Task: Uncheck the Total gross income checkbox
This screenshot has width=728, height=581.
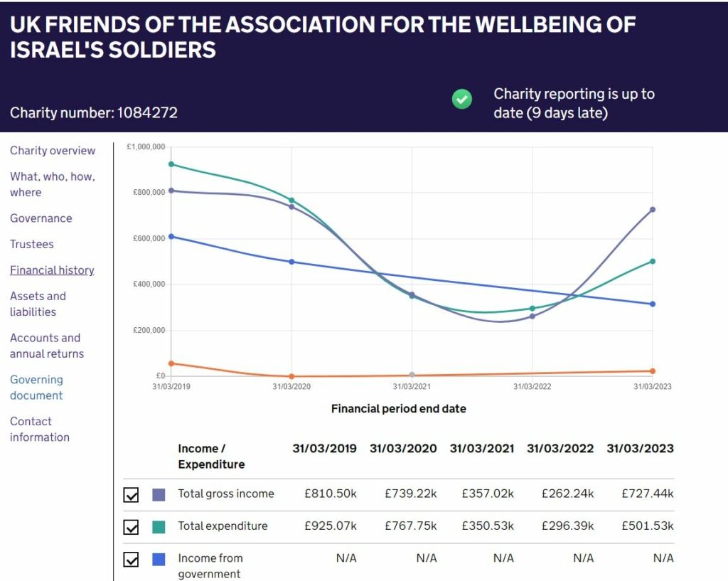Action: (x=131, y=495)
